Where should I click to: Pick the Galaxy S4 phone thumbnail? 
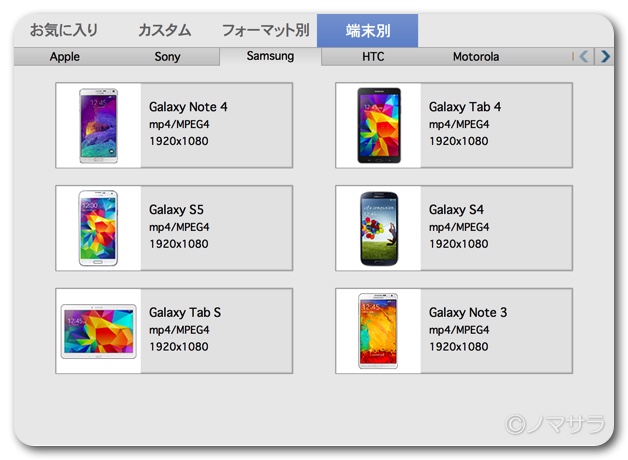point(379,228)
